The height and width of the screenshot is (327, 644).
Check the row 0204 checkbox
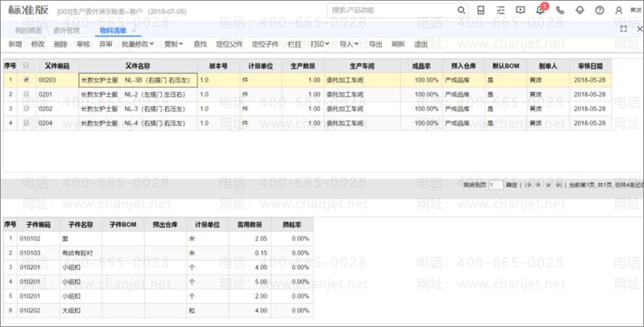click(26, 123)
